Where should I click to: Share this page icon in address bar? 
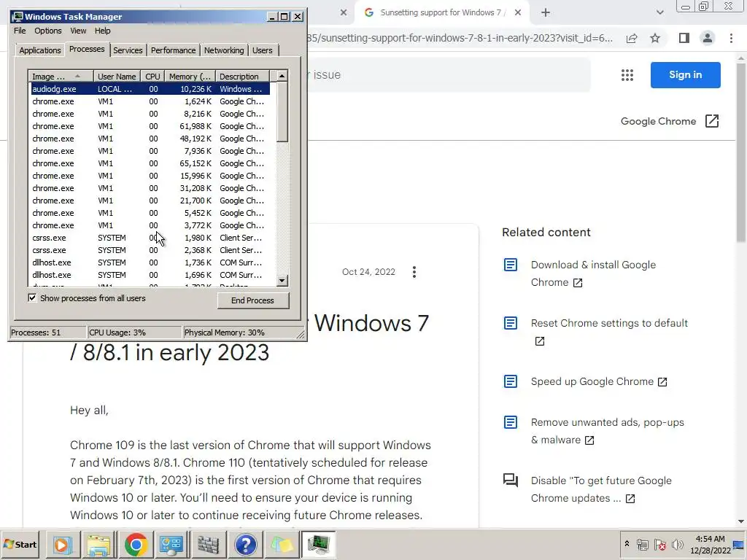(x=632, y=38)
